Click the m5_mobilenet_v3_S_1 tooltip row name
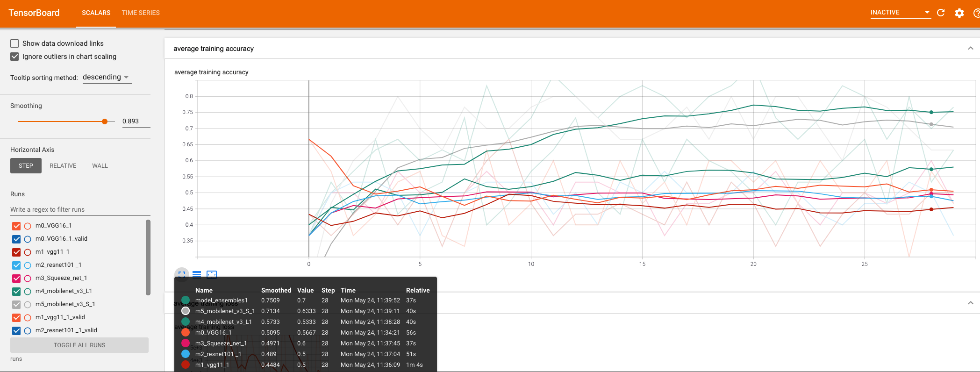This screenshot has height=372, width=980. tap(225, 311)
